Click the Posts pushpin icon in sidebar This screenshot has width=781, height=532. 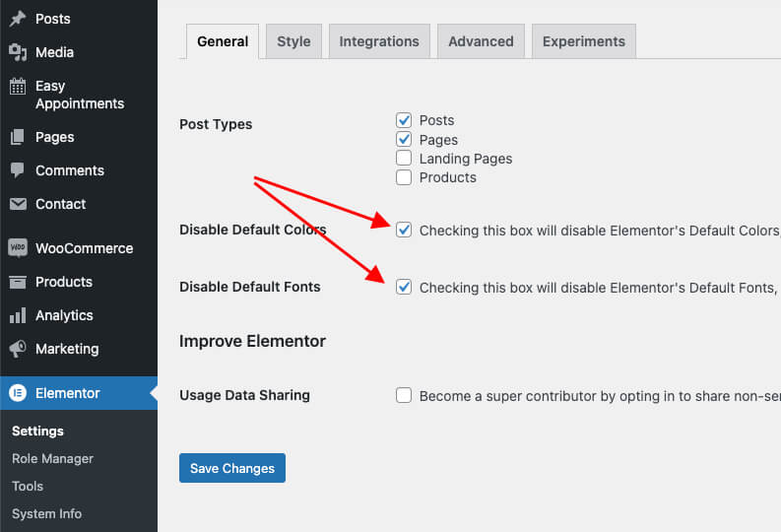(x=18, y=19)
